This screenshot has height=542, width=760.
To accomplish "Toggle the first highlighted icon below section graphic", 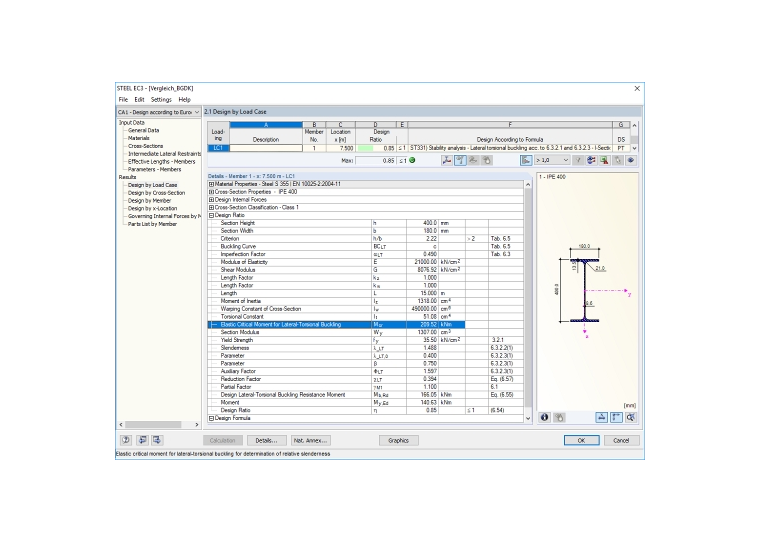I will 602,417.
